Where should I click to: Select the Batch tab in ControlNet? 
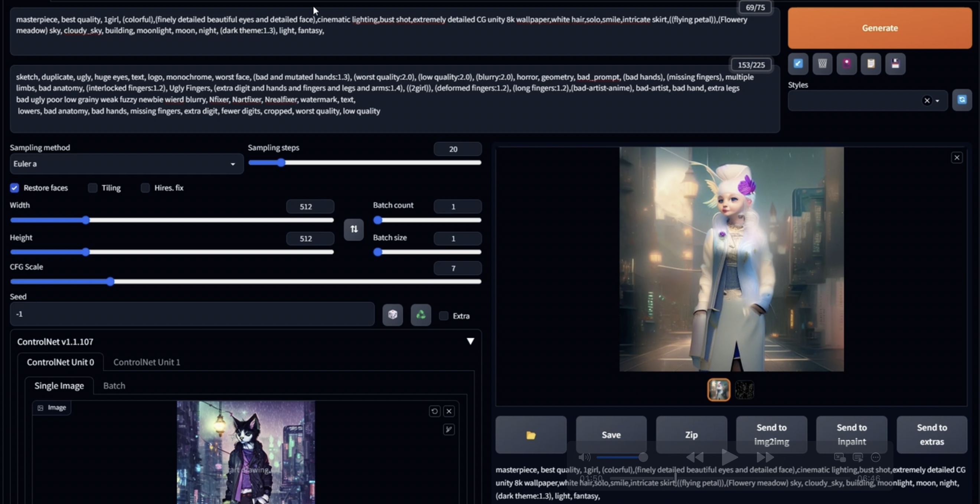114,386
